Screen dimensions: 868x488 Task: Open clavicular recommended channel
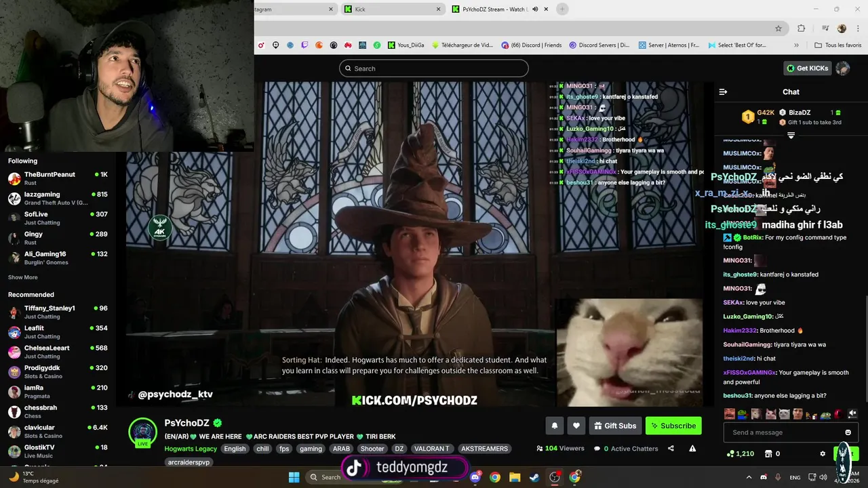(x=58, y=431)
